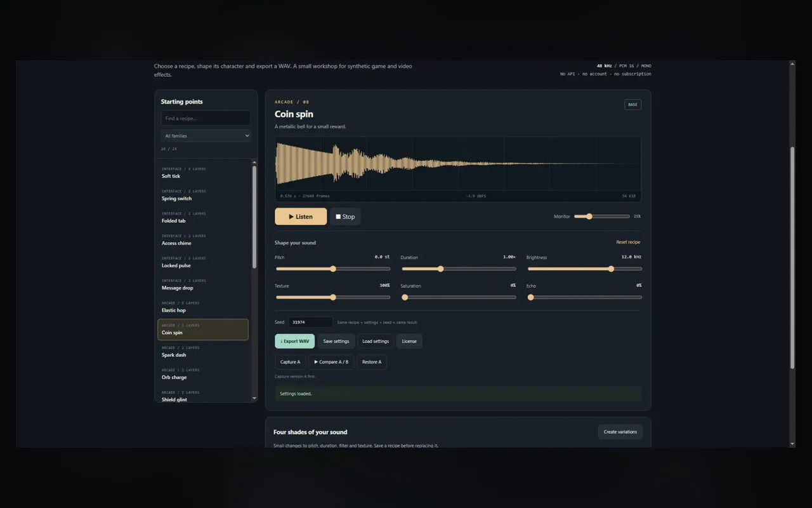The image size is (812, 508).
Task: Click the Find a recipe search field
Action: click(x=206, y=118)
